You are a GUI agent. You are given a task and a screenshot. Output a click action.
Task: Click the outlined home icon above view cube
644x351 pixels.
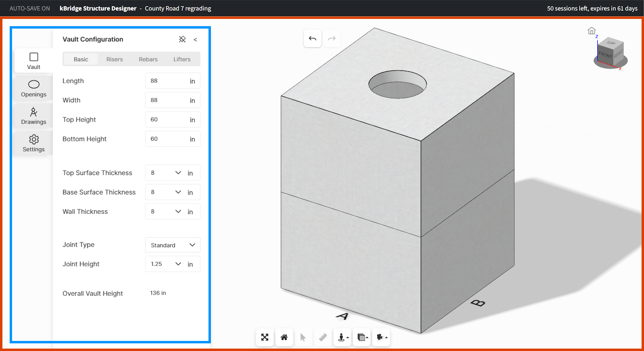pyautogui.click(x=591, y=31)
